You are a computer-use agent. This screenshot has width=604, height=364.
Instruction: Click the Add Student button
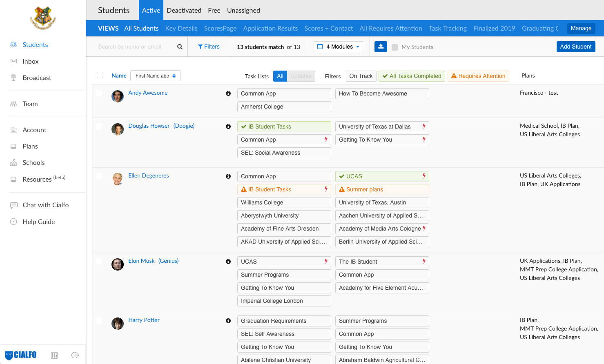575,47
